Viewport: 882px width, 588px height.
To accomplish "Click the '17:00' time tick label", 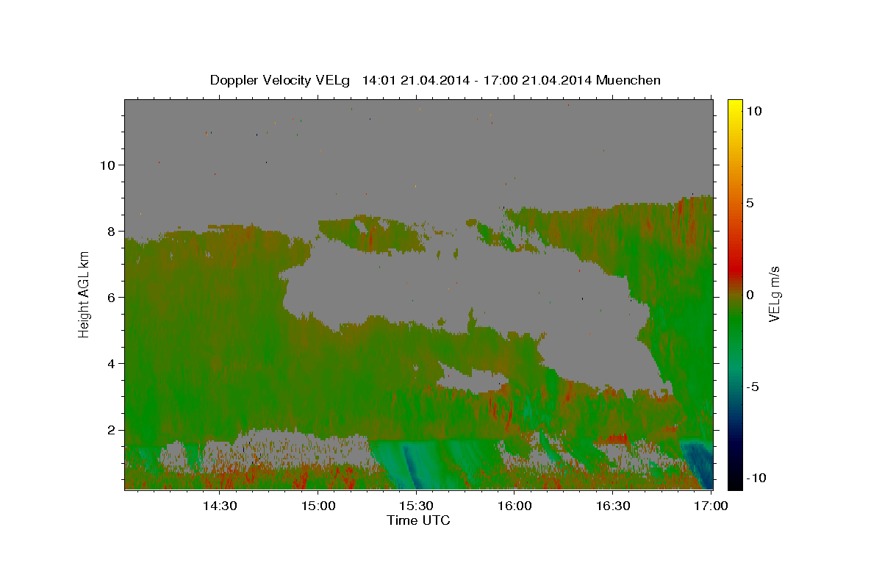I will 711,506.
